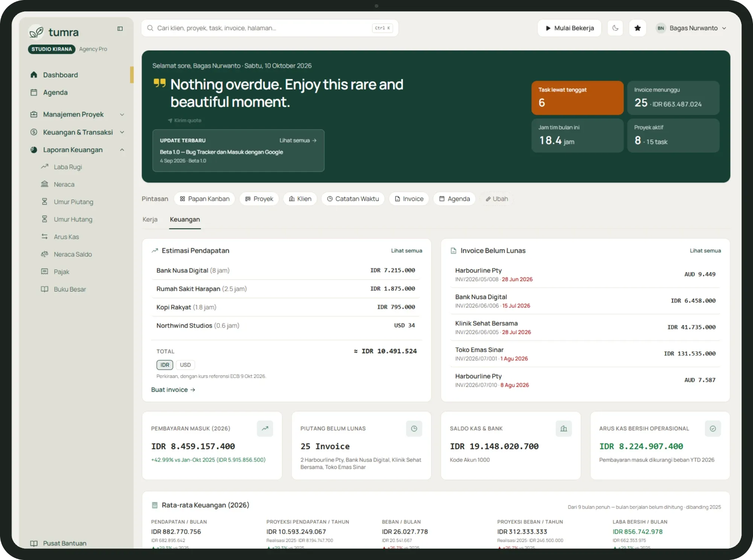Select IDR currency toggle
The image size is (753, 560).
pyautogui.click(x=165, y=365)
